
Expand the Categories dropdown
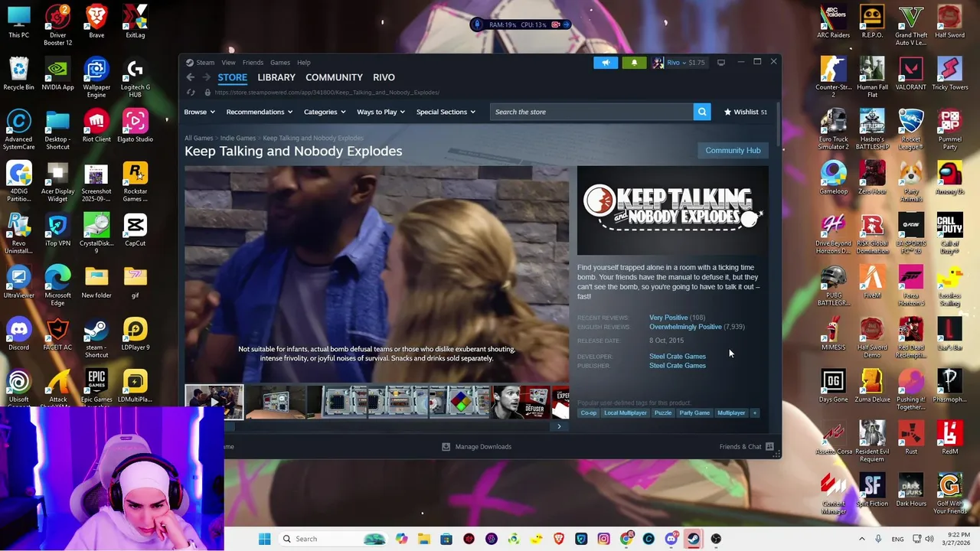click(x=325, y=112)
